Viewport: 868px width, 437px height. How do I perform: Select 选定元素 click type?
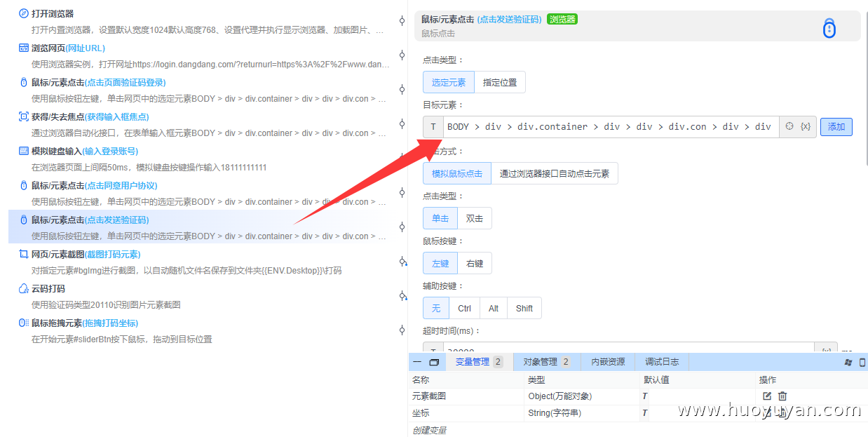449,82
